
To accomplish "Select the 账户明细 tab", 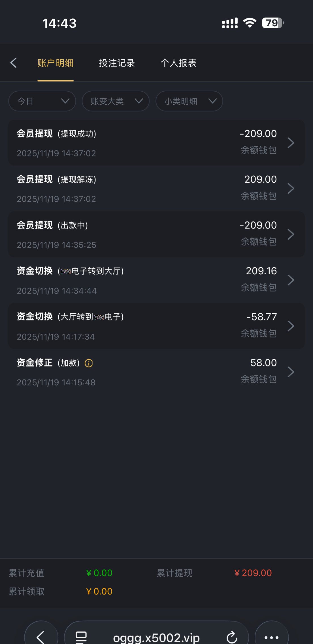I will 56,63.
